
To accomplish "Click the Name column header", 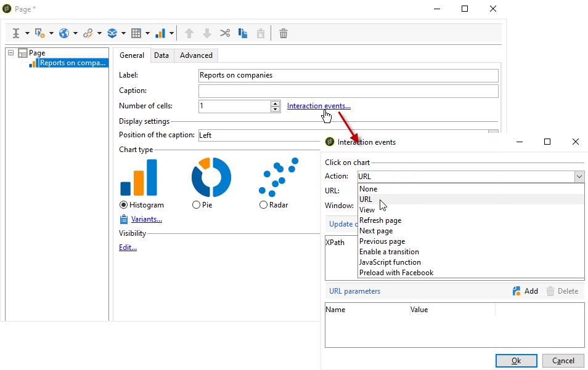I will [367, 310].
